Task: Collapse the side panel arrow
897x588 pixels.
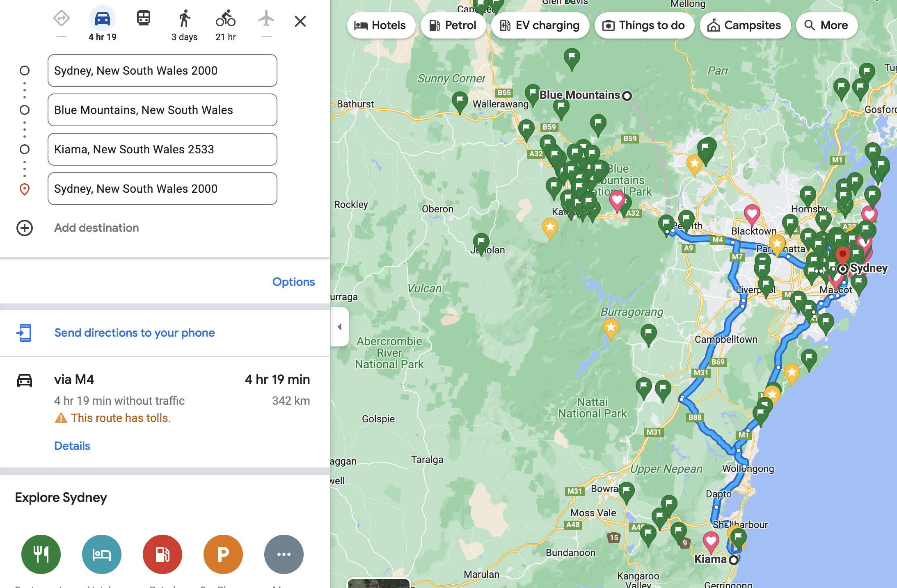Action: [x=339, y=327]
